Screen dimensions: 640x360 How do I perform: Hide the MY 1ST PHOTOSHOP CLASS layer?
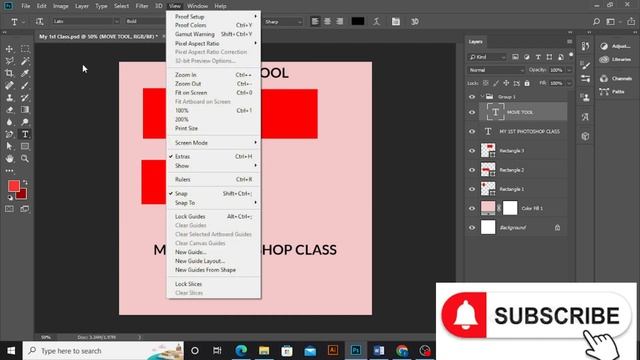coord(472,131)
